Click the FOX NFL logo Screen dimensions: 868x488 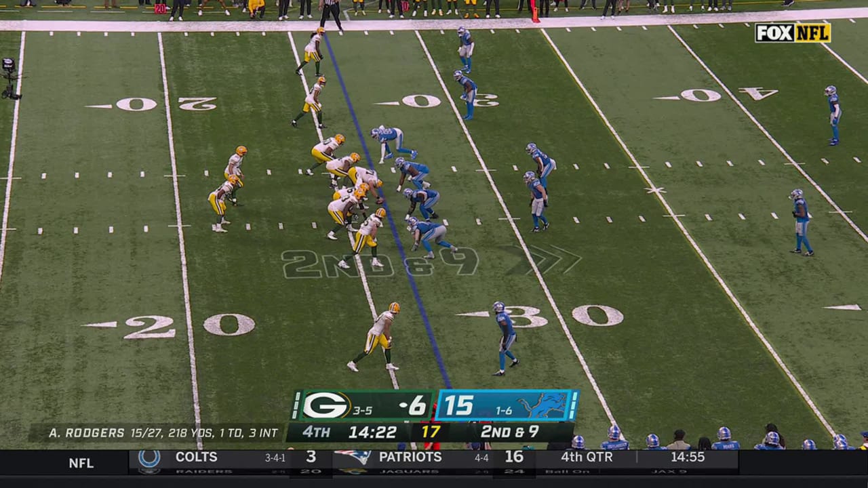793,33
